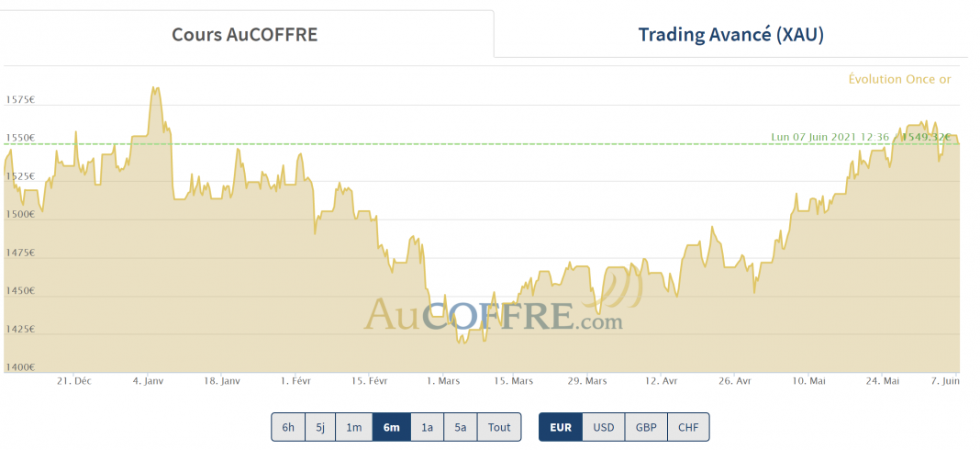The image size is (980, 450).
Task: Switch currency to GBP
Action: tap(646, 427)
